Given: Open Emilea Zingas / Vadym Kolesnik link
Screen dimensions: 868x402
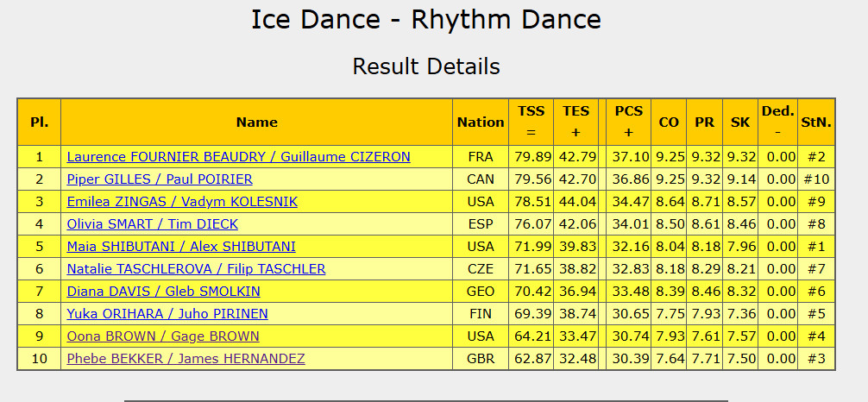Looking at the screenshot, I should point(182,202).
